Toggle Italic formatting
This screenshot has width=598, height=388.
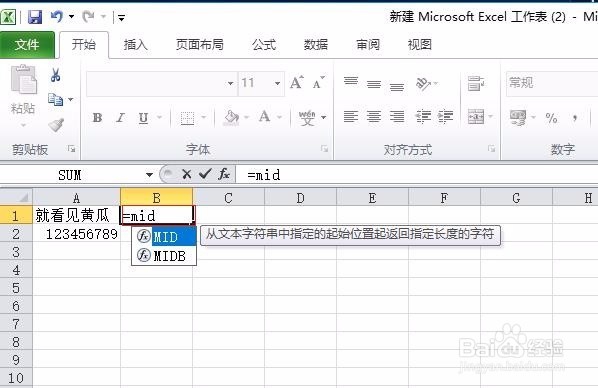pyautogui.click(x=121, y=118)
